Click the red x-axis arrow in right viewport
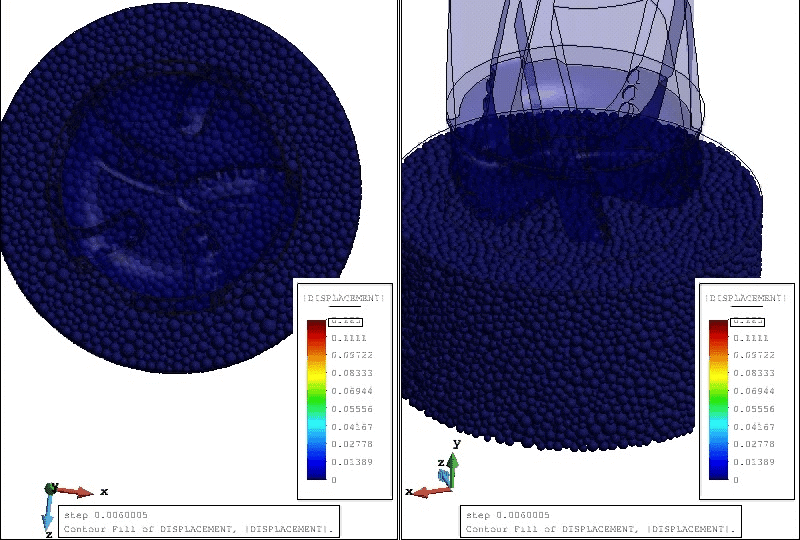Image resolution: width=800 pixels, height=540 pixels. [x=428, y=491]
